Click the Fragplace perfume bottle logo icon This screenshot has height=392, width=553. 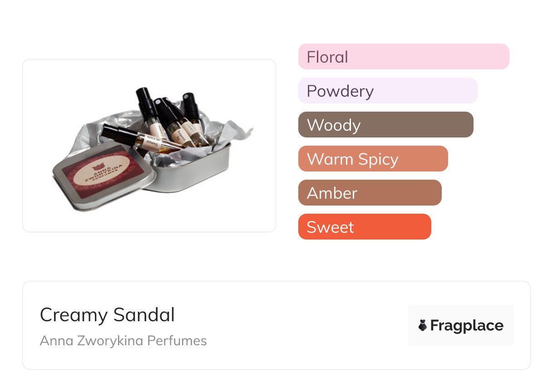point(423,325)
